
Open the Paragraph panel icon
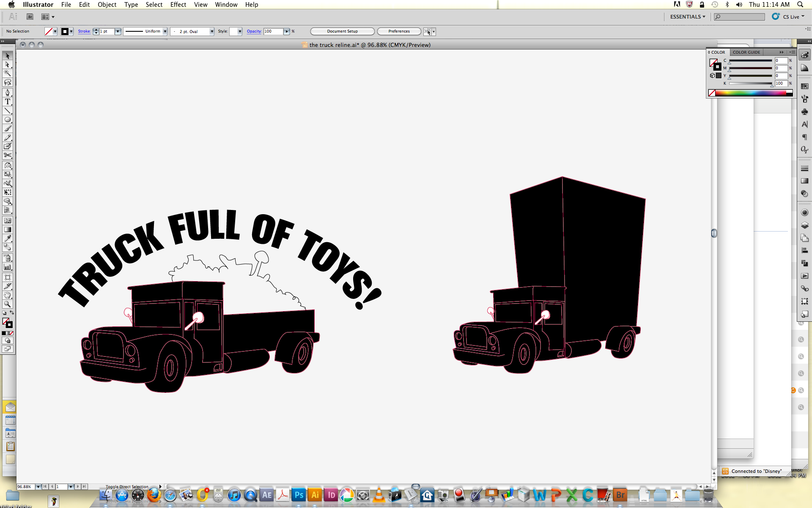point(804,137)
